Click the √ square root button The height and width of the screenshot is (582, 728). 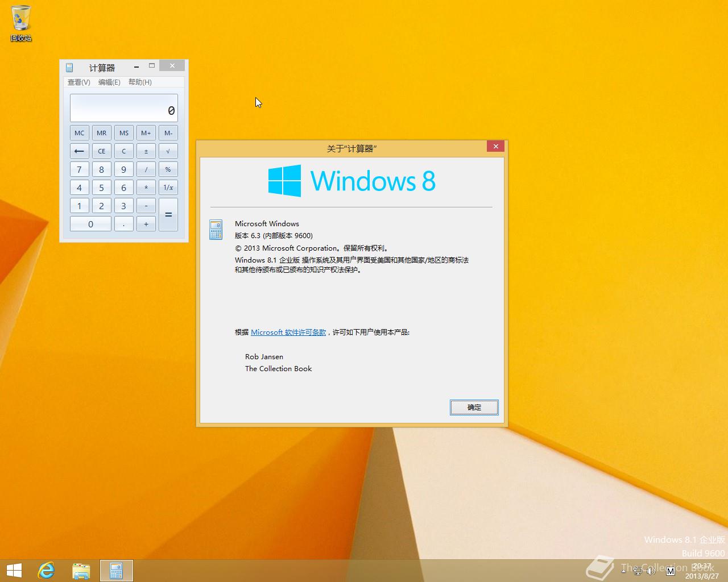(x=168, y=151)
